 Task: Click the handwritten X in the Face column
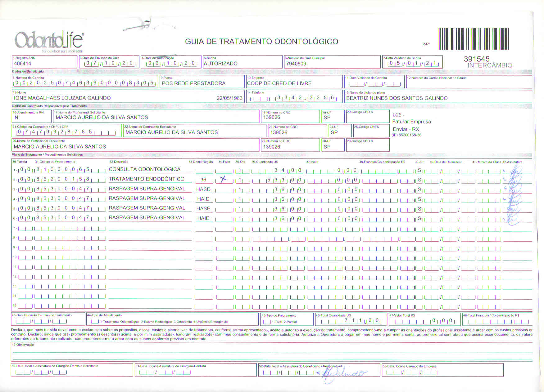[x=223, y=179]
